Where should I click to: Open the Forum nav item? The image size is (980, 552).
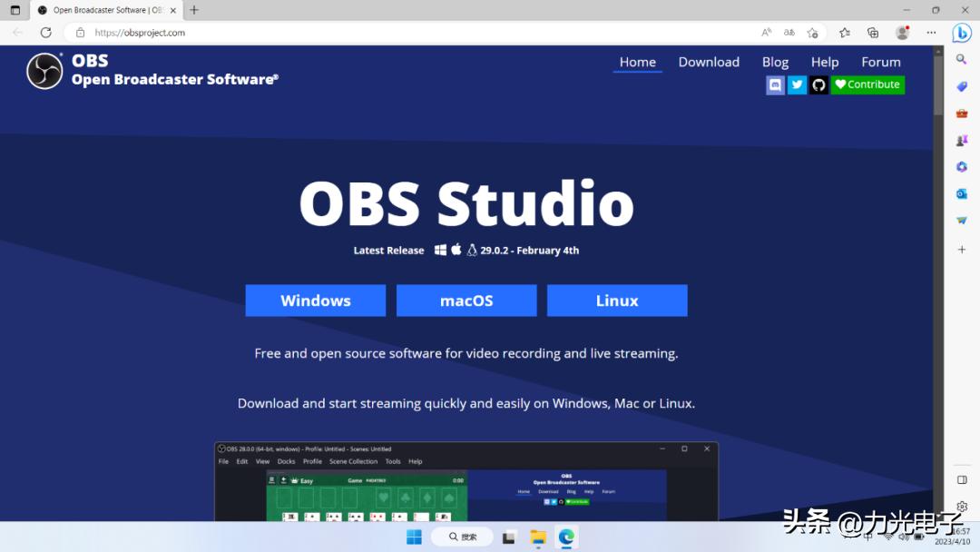point(880,62)
